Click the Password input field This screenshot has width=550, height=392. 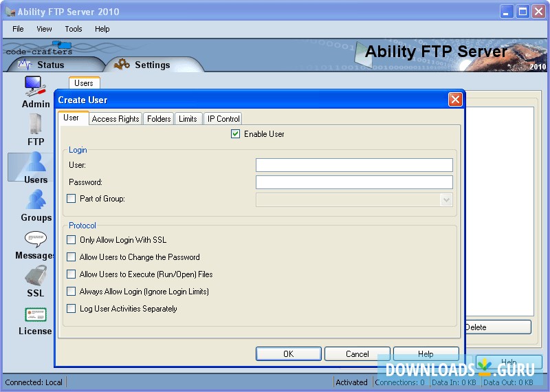354,182
